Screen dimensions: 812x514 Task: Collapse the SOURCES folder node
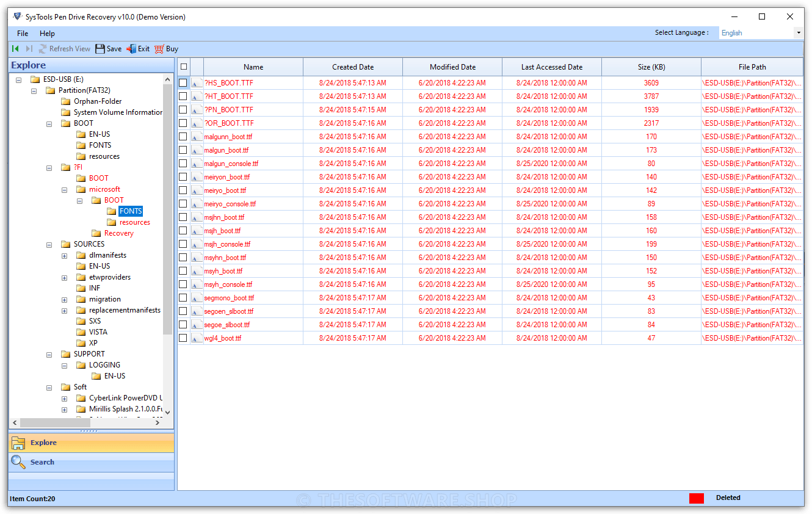point(49,244)
